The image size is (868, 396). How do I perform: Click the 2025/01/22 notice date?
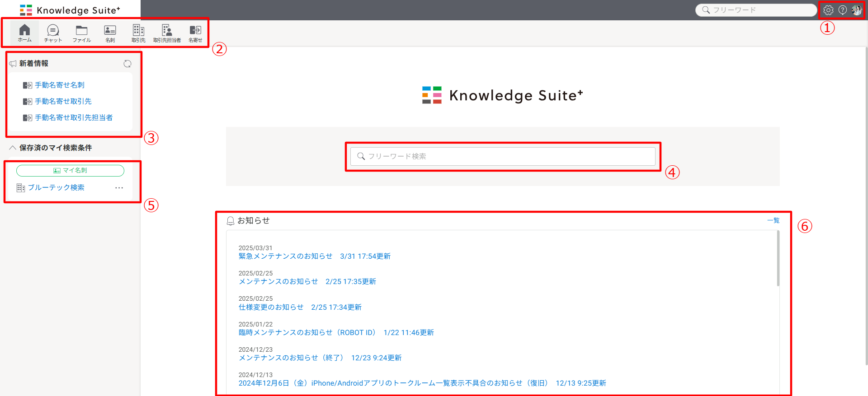255,324
